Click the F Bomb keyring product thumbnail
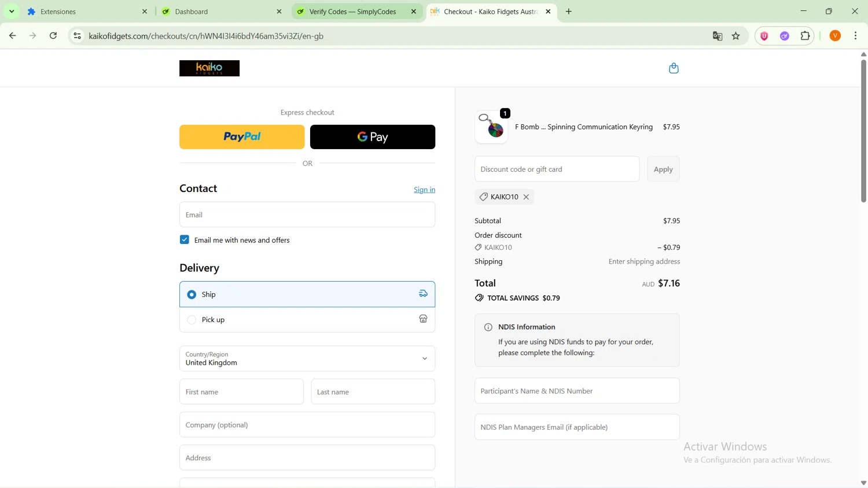This screenshot has width=868, height=488. [491, 127]
